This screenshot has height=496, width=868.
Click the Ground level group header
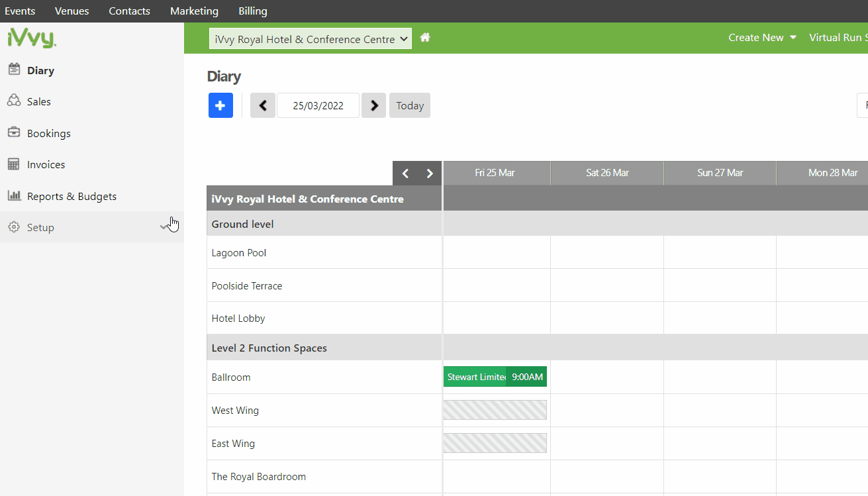(x=324, y=224)
